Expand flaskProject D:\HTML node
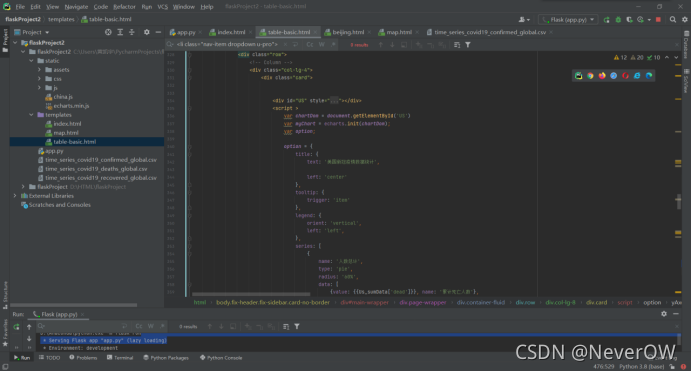This screenshot has width=692, height=371. [23, 187]
